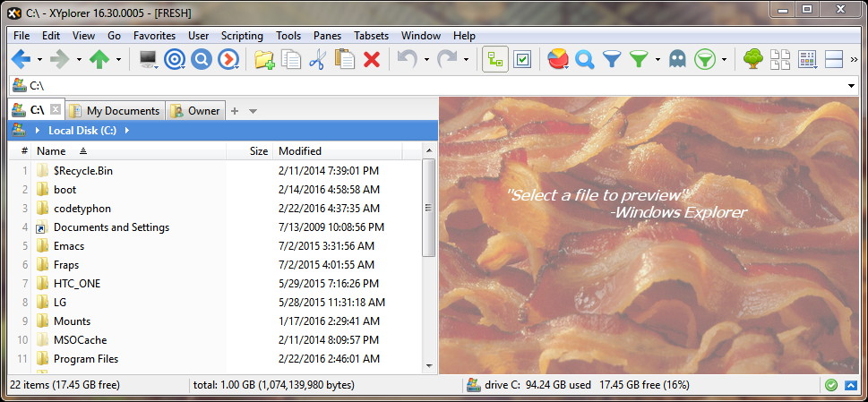
Task: Open the Tabsets menu
Action: coord(372,36)
